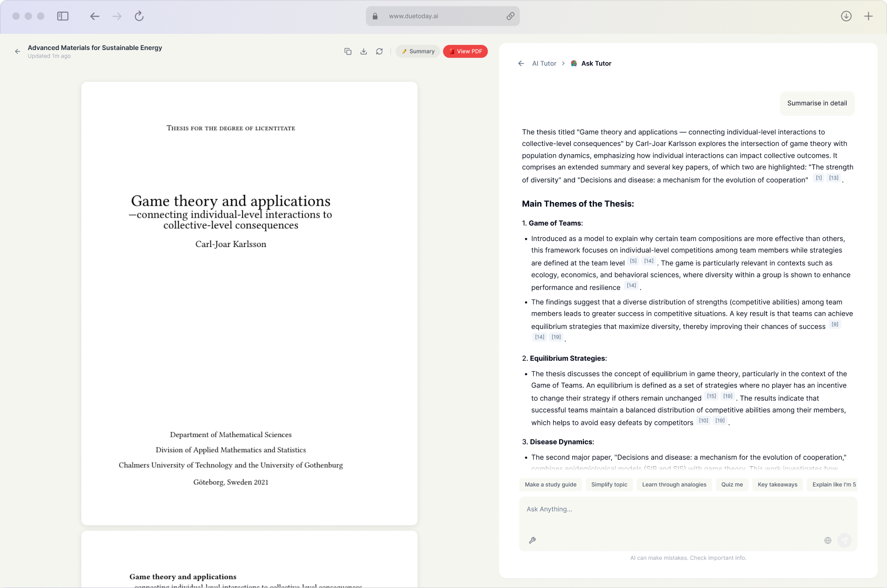
Task: Download the thesis document
Action: [x=364, y=51]
